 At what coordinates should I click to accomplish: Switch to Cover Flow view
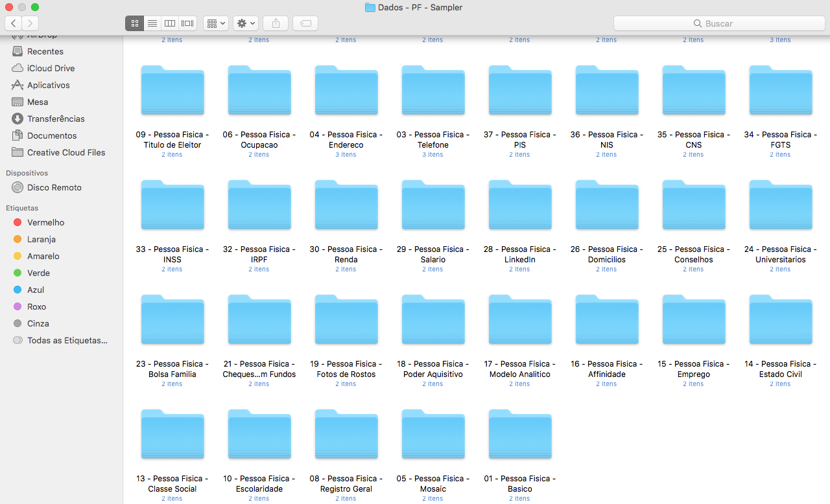click(188, 23)
